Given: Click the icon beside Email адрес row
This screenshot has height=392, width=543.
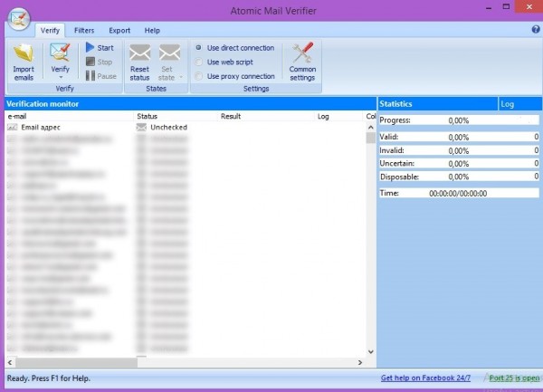Looking at the screenshot, I should 12,127.
